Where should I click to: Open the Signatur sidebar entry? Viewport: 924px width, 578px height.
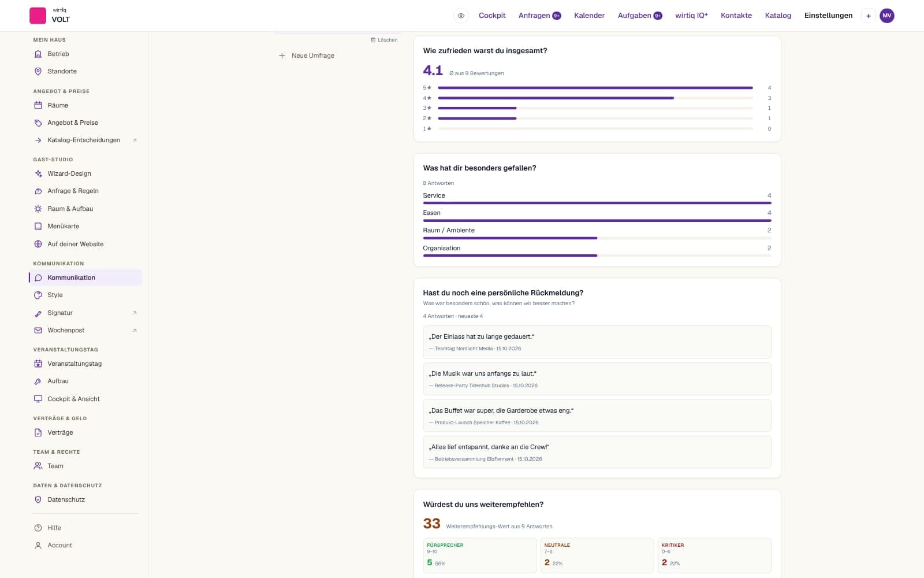(85, 313)
